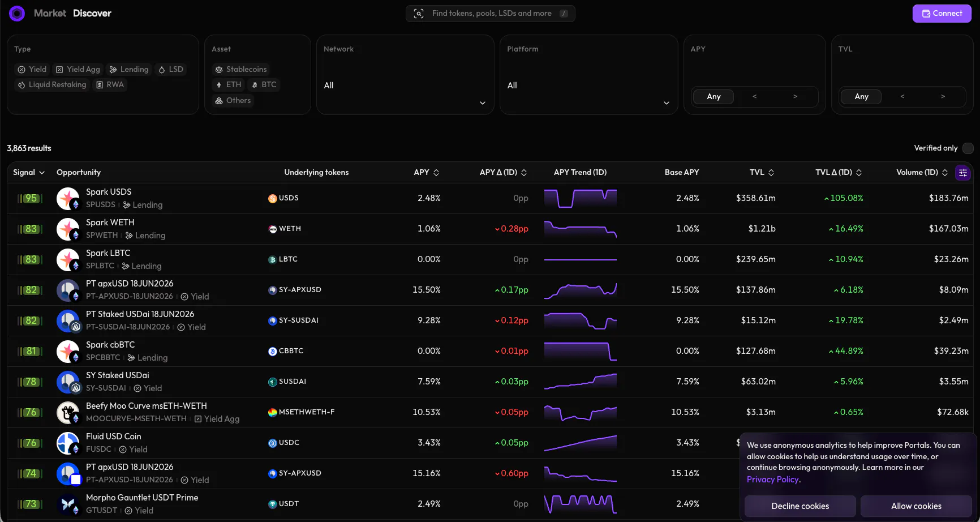This screenshot has height=522, width=980.
Task: Open the Network dropdown
Action: (405, 85)
